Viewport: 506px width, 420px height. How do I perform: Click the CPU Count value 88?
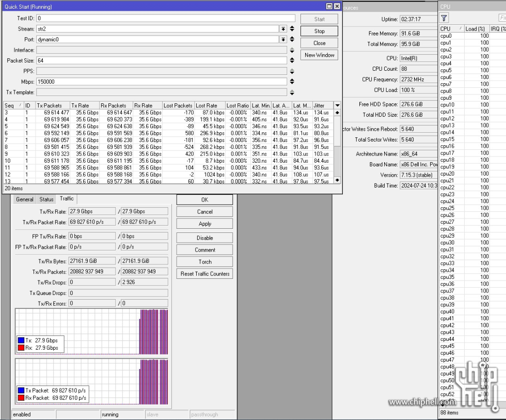coord(419,69)
